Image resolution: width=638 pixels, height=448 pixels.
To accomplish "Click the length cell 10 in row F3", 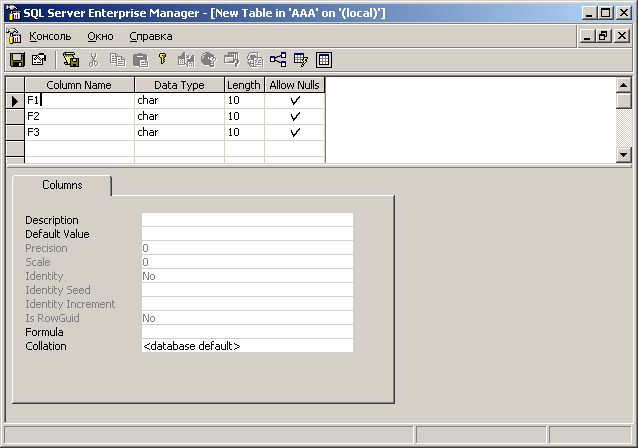I will [x=244, y=132].
